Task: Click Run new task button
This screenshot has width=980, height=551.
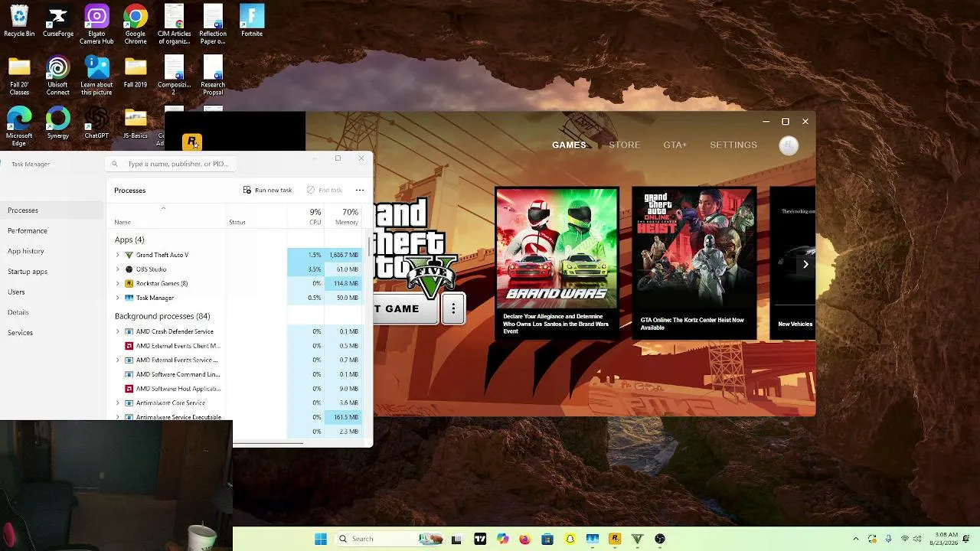Action: 267,191
